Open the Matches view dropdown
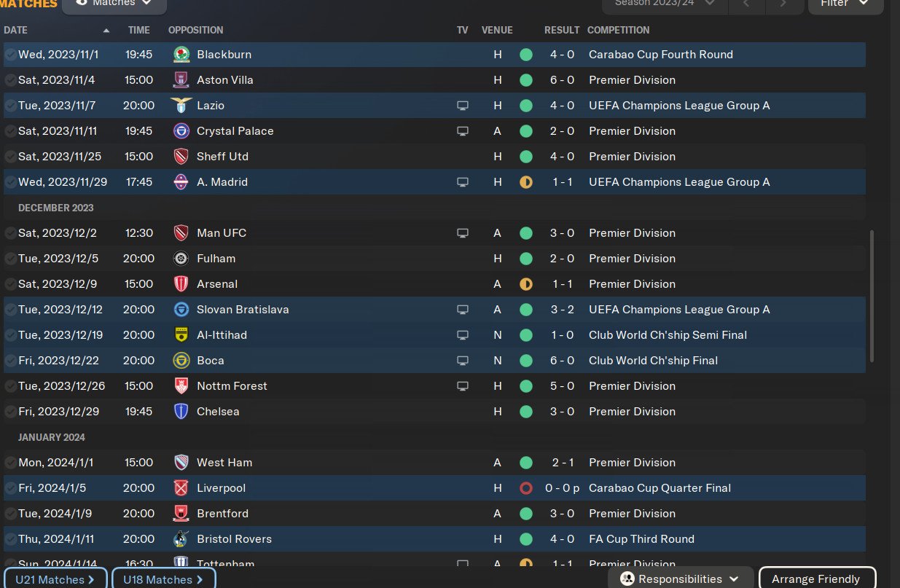Image resolution: width=900 pixels, height=588 pixels. (x=114, y=4)
